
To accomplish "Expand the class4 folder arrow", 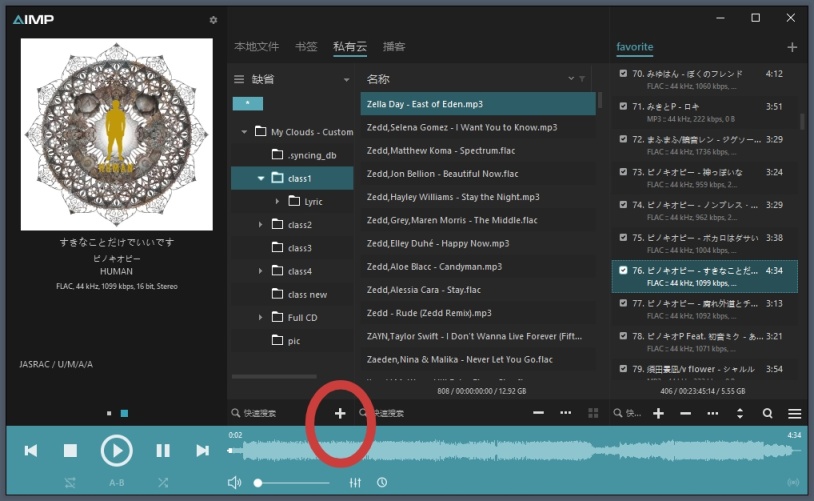I will pos(261,271).
